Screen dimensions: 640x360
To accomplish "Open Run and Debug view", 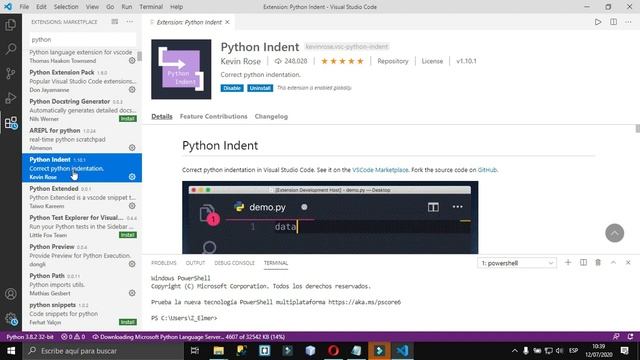I will tap(11, 98).
